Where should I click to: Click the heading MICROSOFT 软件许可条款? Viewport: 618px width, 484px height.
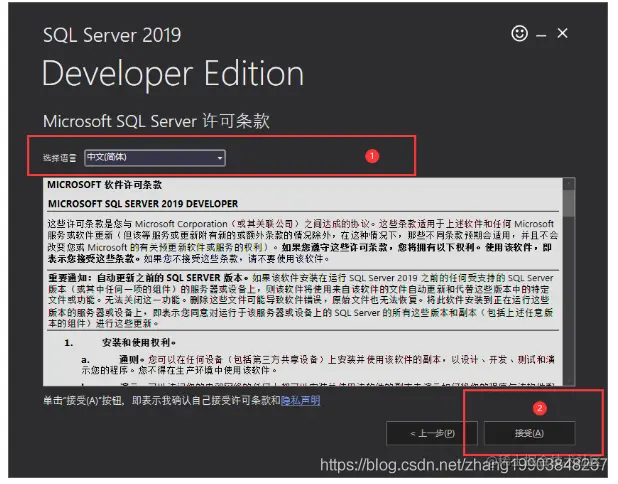coord(104,185)
